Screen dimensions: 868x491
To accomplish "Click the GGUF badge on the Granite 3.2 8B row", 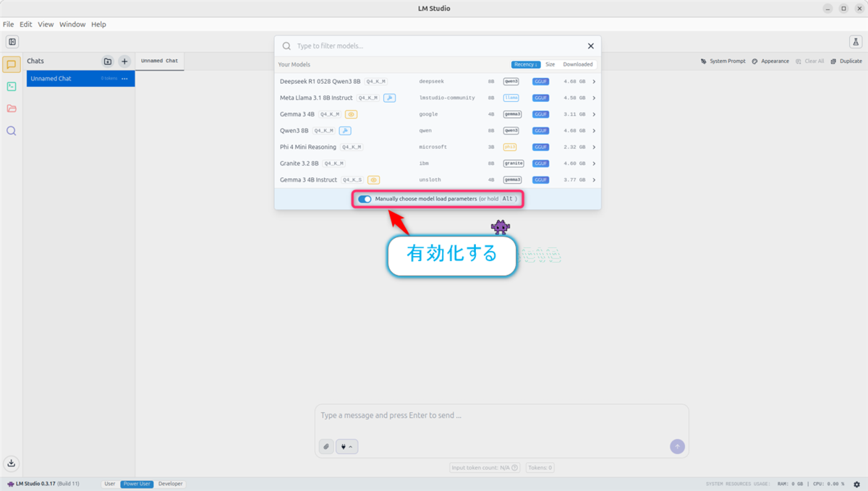I will (x=541, y=163).
